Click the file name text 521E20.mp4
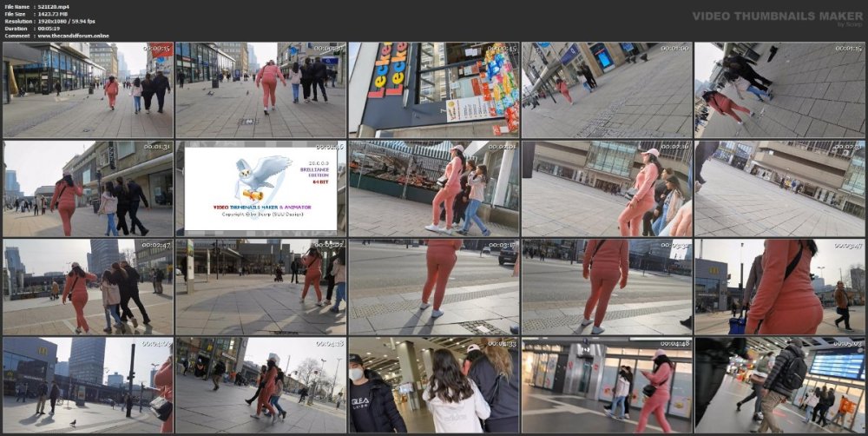This screenshot has width=868, height=436. click(54, 7)
